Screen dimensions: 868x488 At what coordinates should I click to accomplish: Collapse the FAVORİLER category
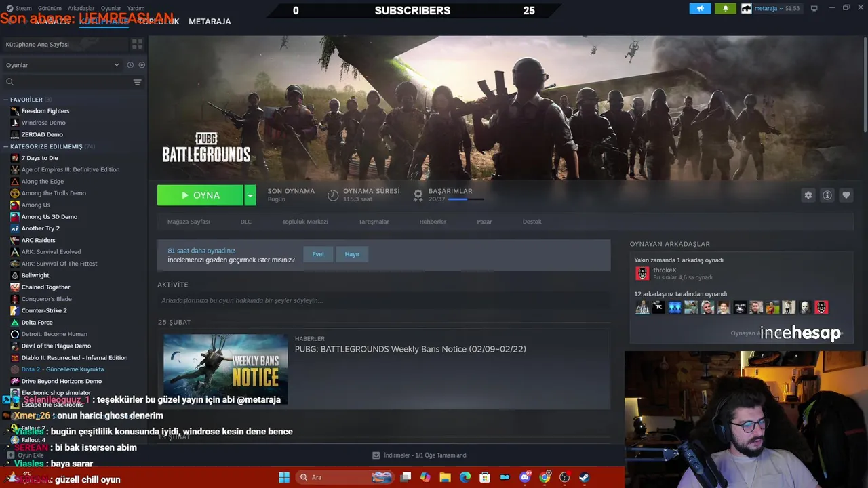[6, 100]
